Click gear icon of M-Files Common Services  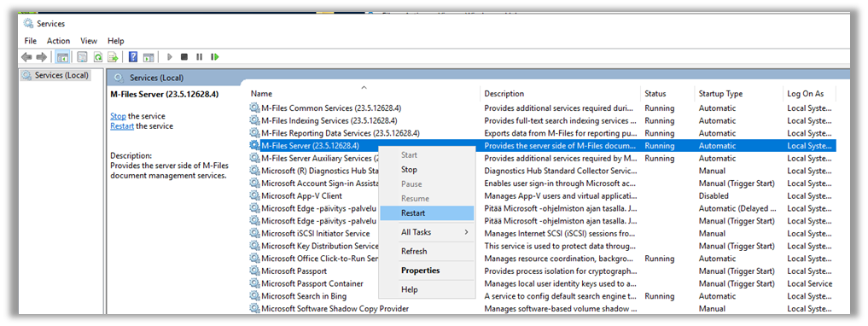254,108
